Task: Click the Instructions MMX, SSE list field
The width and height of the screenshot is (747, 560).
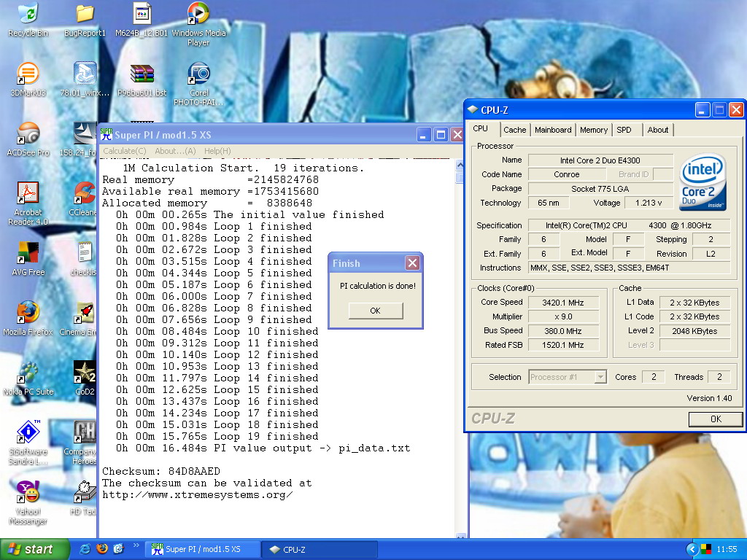Action: point(630,268)
